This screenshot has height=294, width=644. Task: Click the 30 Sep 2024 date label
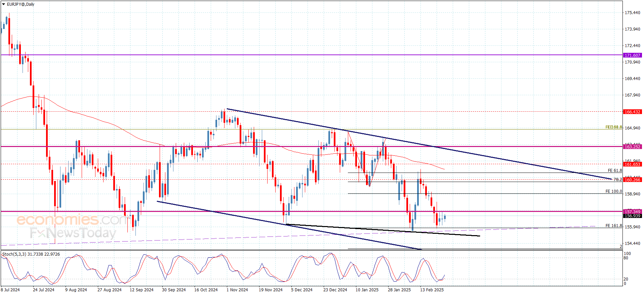pyautogui.click(x=174, y=290)
